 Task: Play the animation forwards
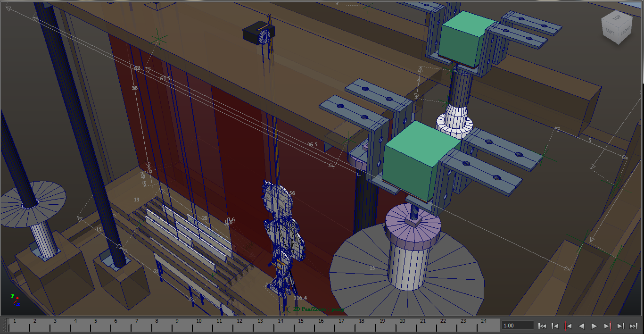point(594,326)
